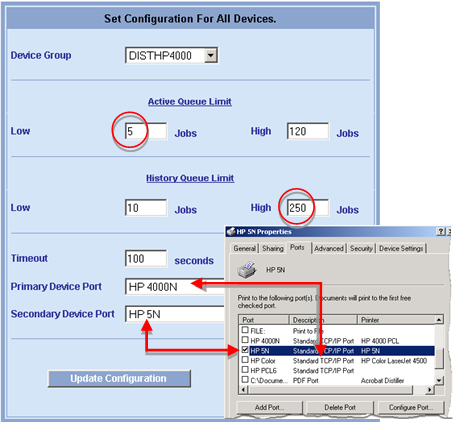Select the Sharing tab
Viewport: 453px width, 422px height.
coord(273,248)
